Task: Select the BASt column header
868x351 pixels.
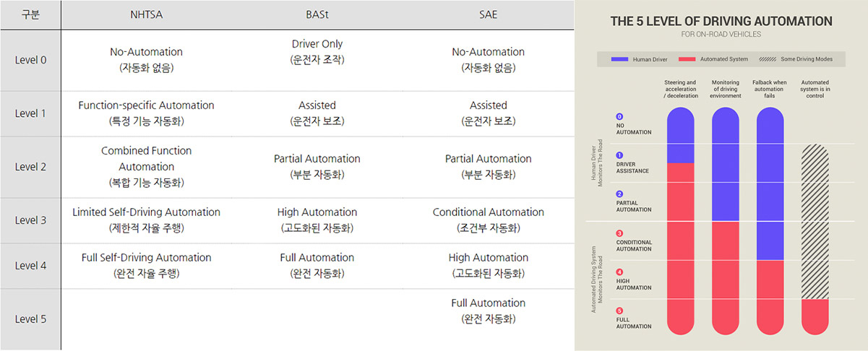Action: 317,14
